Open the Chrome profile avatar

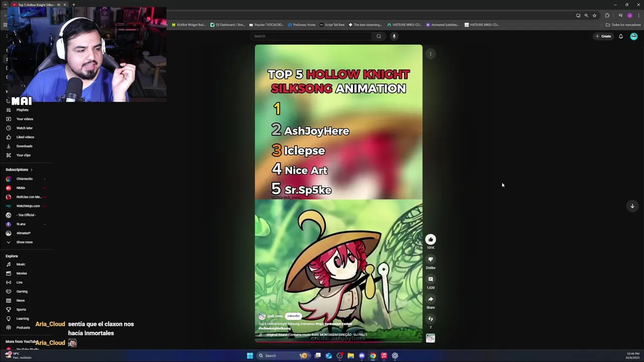click(629, 16)
